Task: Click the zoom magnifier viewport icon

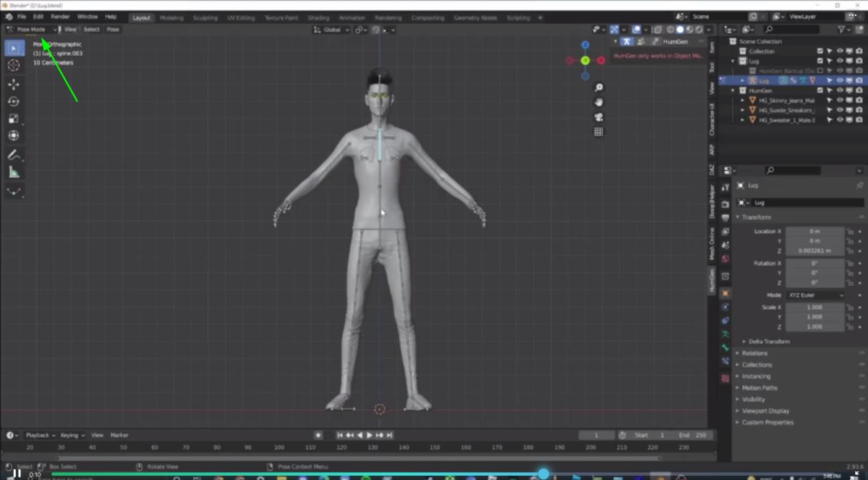Action: [x=598, y=88]
